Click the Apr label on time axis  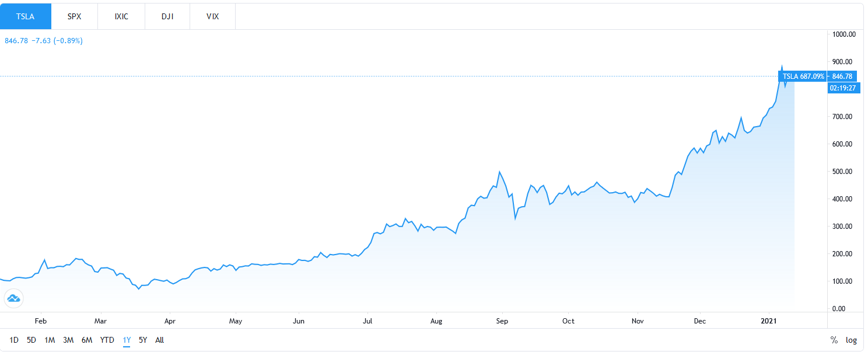pos(170,321)
